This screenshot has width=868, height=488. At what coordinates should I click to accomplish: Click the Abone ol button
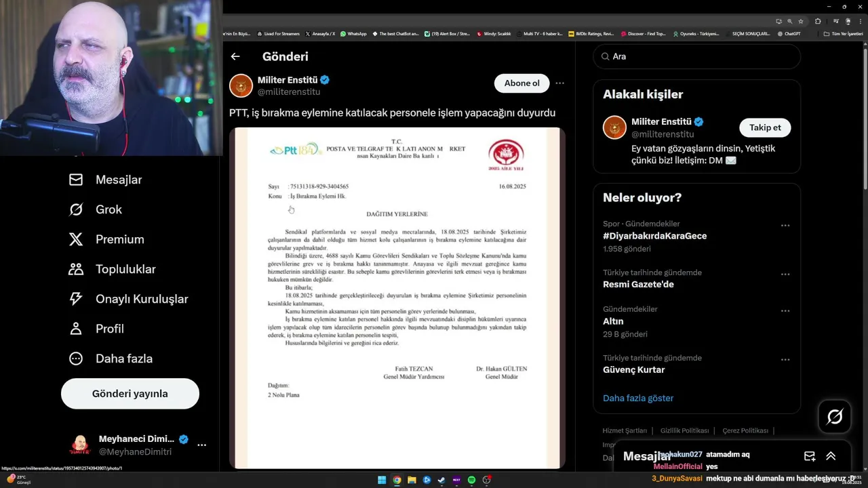click(522, 83)
